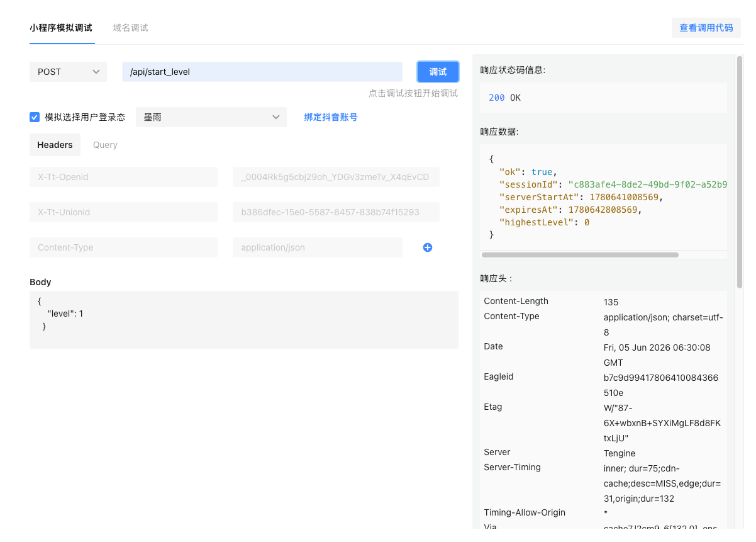Viewport: 756px width, 542px height.
Task: Click the X-Tt-Openid header value field
Action: (336, 177)
